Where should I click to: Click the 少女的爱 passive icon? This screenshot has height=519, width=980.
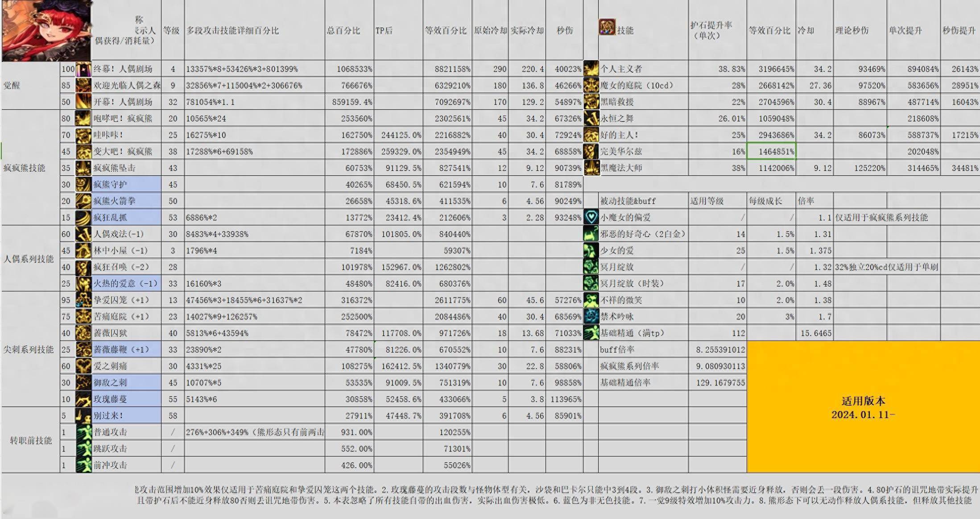[x=591, y=250]
